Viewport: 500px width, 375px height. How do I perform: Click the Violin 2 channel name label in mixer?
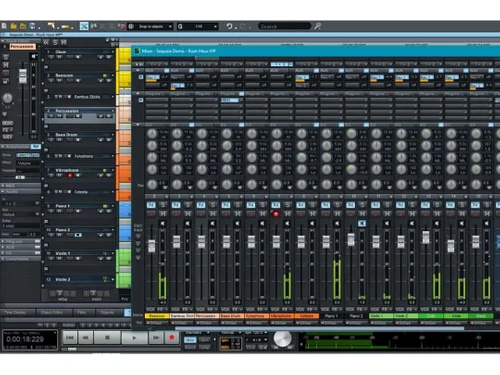pyautogui.click(x=407, y=316)
